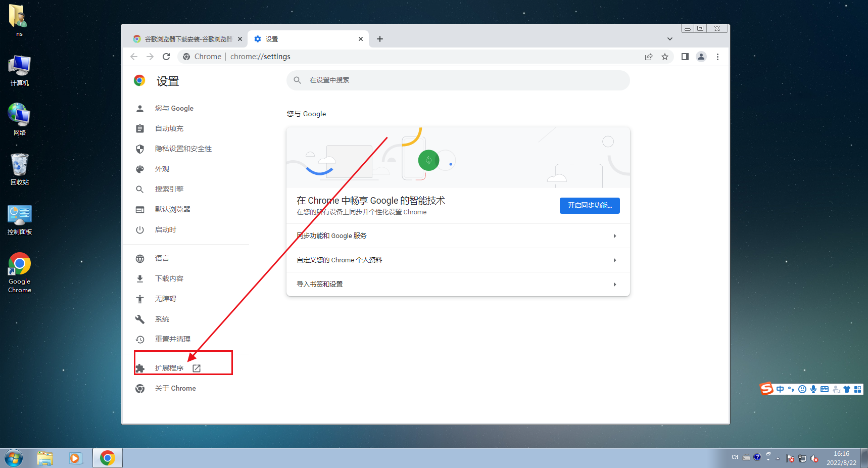Click the Sogou emoji smiley icon
This screenshot has width=868, height=468.
(x=802, y=389)
